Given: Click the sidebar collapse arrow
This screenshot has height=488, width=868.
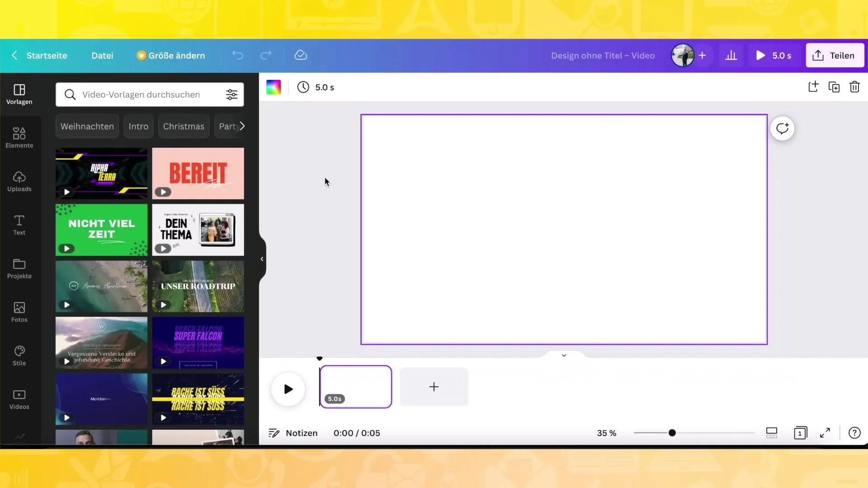Looking at the screenshot, I should click(262, 258).
